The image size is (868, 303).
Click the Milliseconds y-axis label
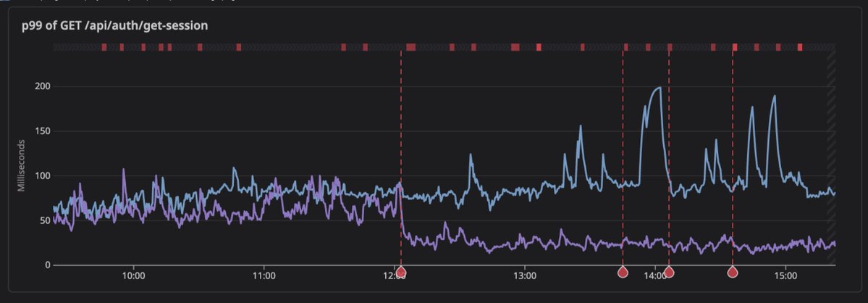[x=22, y=165]
